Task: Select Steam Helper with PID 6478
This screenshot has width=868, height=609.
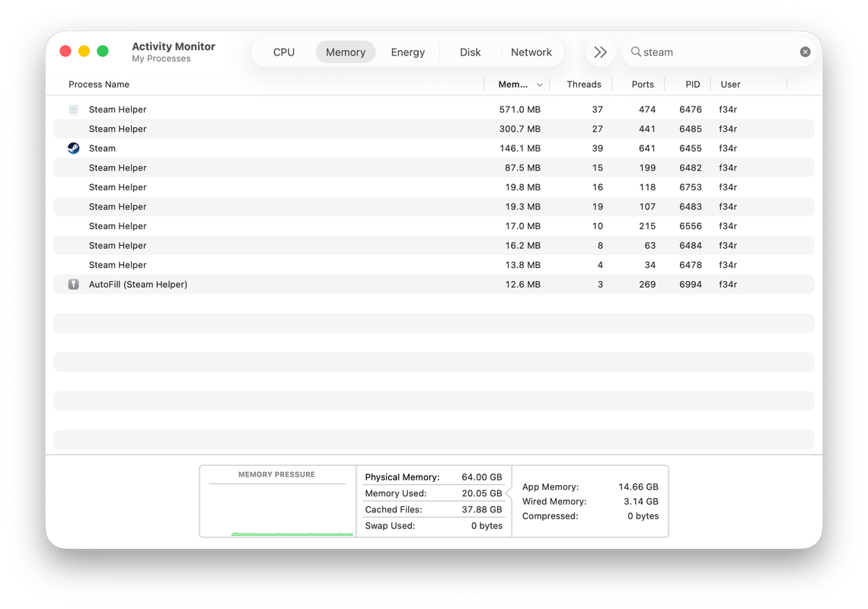Action: [x=434, y=265]
